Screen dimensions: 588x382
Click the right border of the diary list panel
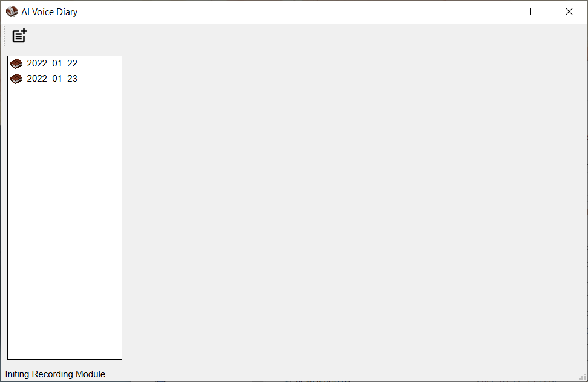(122, 207)
